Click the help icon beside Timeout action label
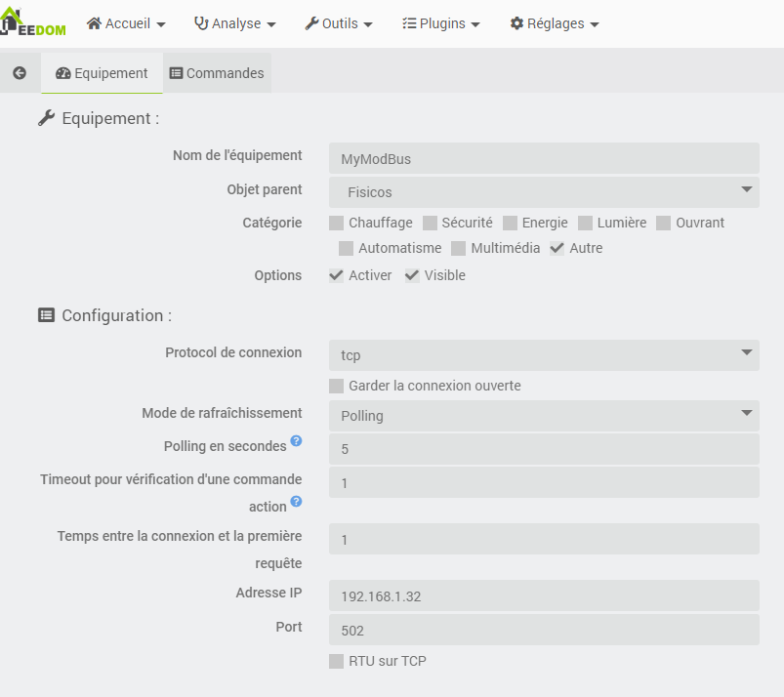The image size is (784, 697). 296,502
